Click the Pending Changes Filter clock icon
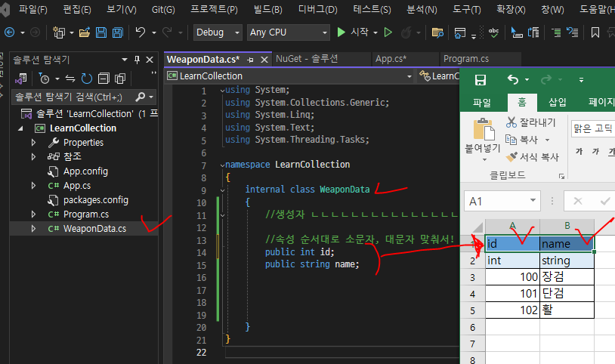This screenshot has height=364, width=615. (x=45, y=79)
